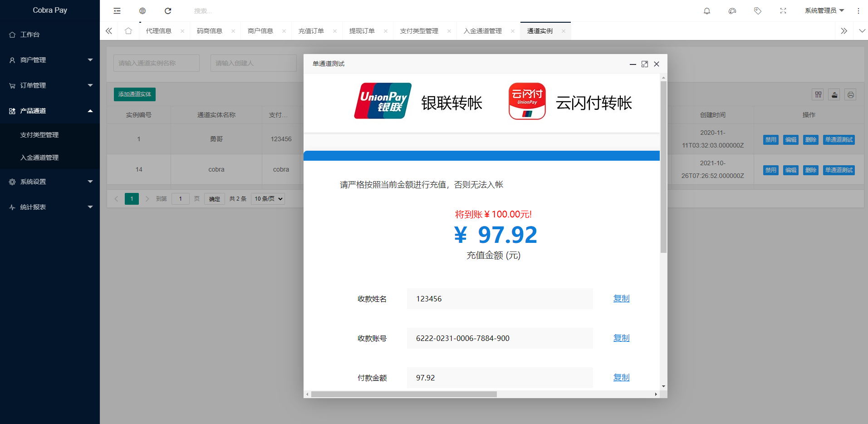The height and width of the screenshot is (424, 868).
Task: Select the 入金通道管理 sidebar menu item
Action: pos(39,158)
